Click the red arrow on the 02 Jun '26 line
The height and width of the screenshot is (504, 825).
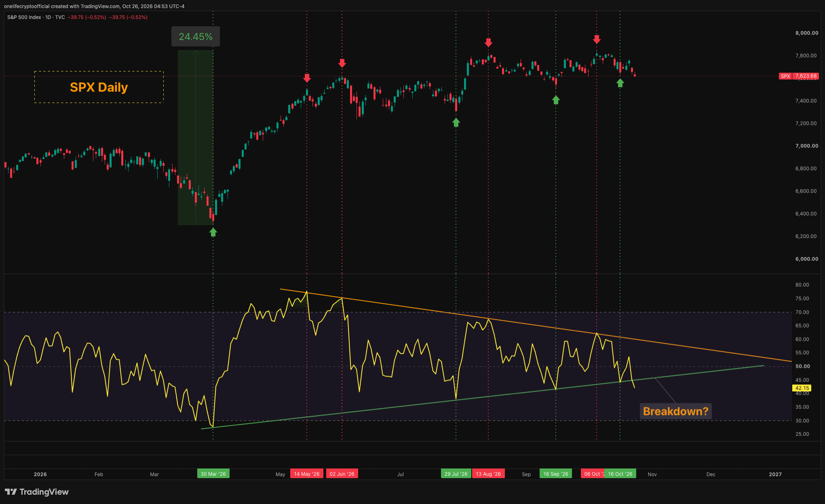pos(342,63)
